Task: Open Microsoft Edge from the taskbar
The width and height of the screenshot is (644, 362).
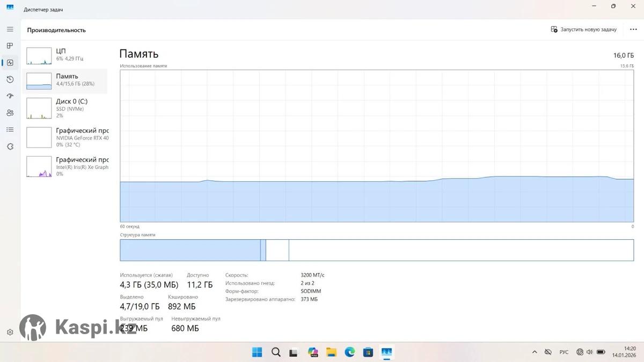Action: coord(350,352)
